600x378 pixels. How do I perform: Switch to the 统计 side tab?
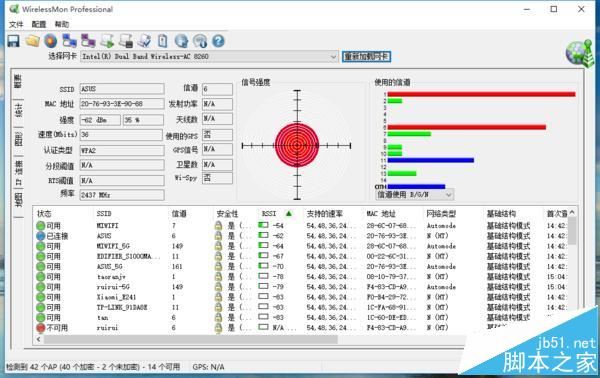(x=18, y=111)
